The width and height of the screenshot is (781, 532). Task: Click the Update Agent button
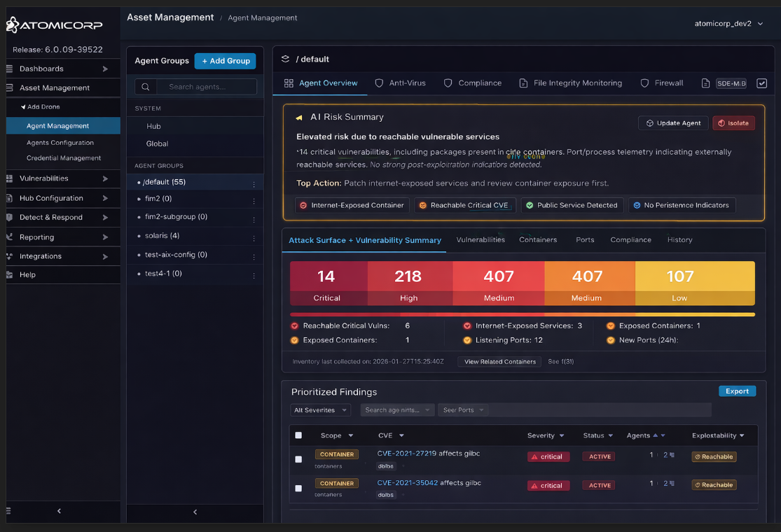673,123
